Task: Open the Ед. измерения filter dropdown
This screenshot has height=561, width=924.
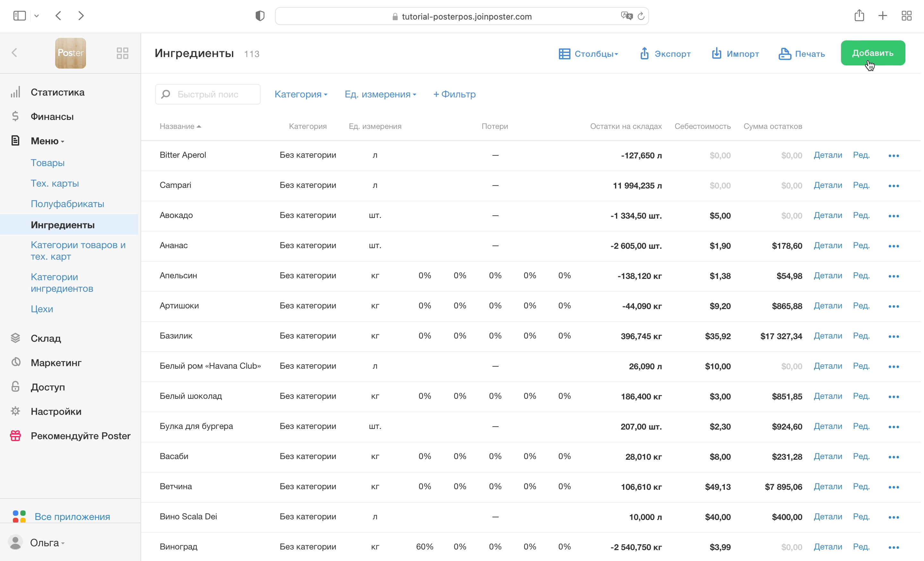Action: coord(380,94)
